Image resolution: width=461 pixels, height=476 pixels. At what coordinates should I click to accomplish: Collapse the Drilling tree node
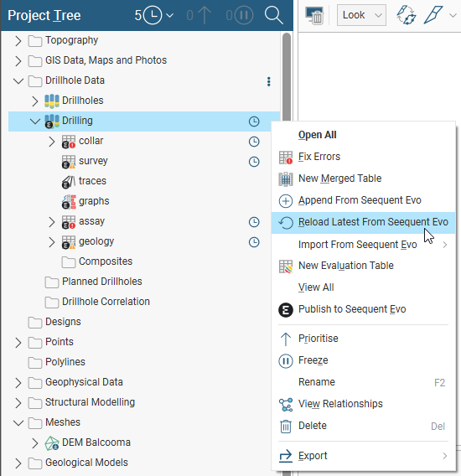coord(35,122)
